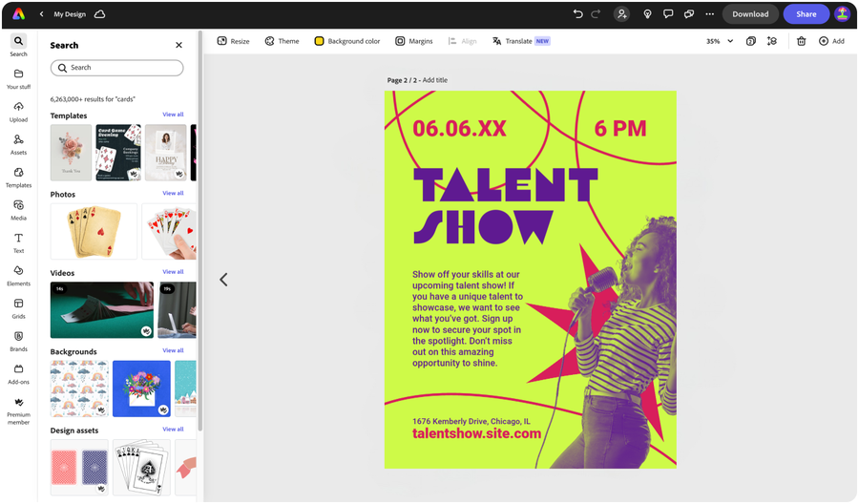The width and height of the screenshot is (859, 504).
Task: Open Your stuff in the sidebar
Action: 19,79
